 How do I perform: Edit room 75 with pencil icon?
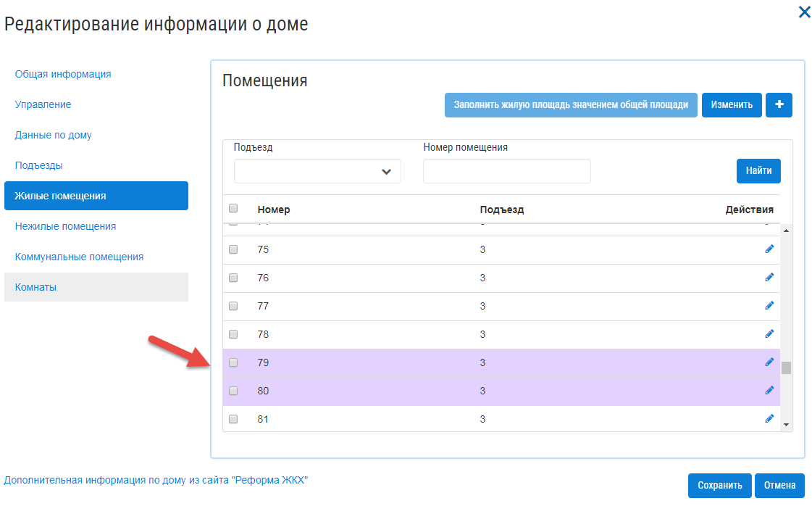tap(769, 249)
